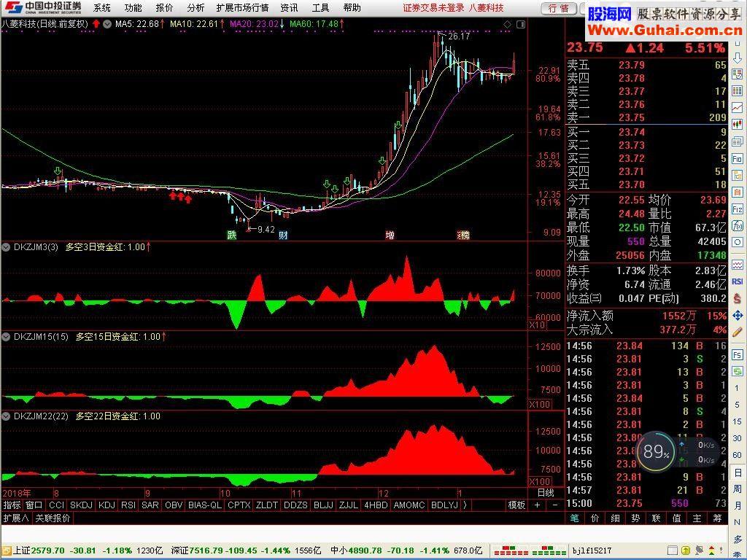The width and height of the screenshot is (747, 560).
Task: Select 多 multi-period option in sidebar
Action: (x=738, y=539)
